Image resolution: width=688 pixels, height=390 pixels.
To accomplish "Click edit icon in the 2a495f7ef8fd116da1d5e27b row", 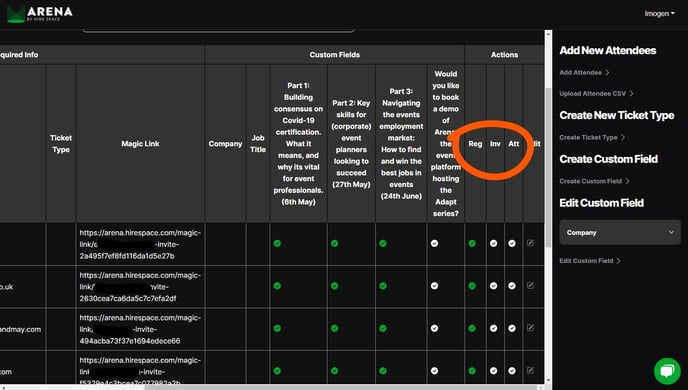I will 530,243.
